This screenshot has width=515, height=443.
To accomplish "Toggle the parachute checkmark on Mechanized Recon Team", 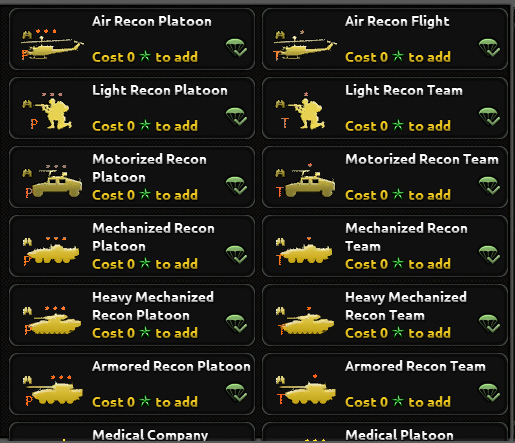I will [489, 255].
